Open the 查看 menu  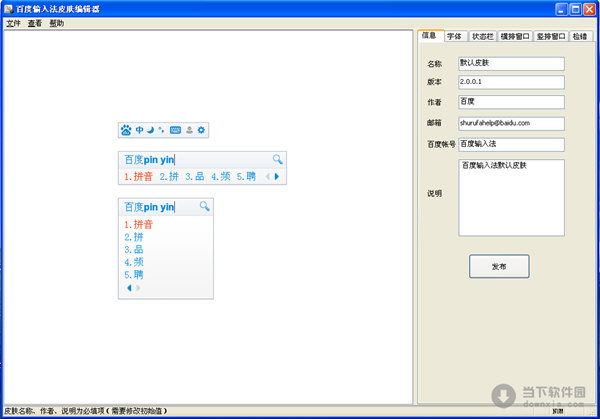(x=35, y=23)
